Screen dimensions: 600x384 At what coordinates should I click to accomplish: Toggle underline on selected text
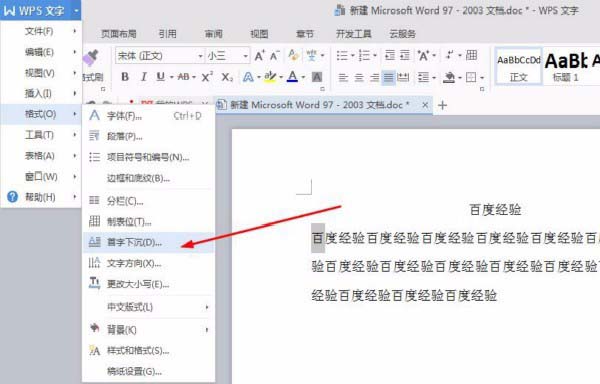pos(160,77)
